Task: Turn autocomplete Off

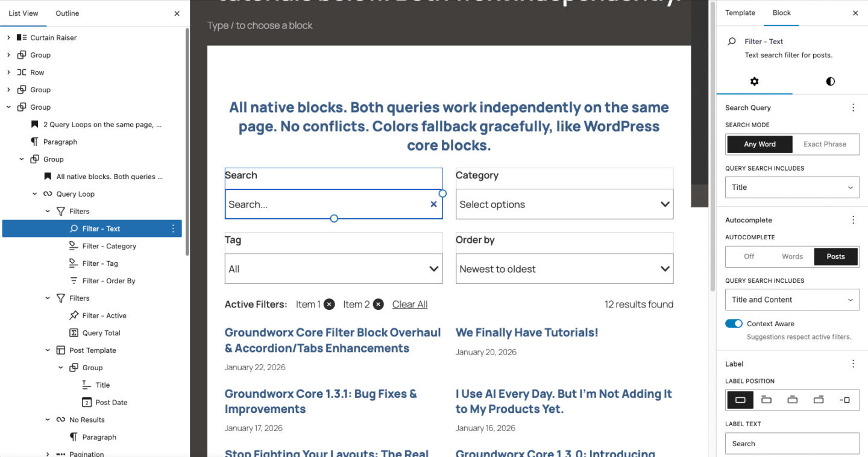Action: pos(749,256)
